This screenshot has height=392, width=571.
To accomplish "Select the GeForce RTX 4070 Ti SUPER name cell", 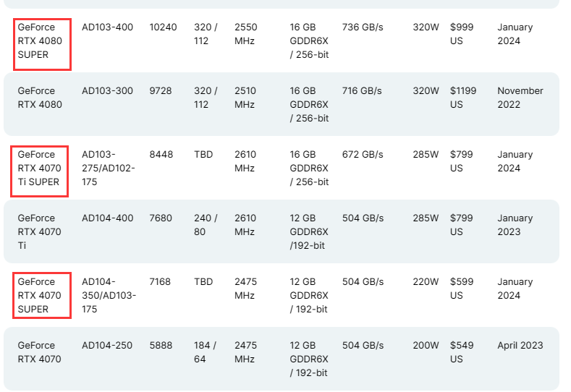I will point(40,169).
